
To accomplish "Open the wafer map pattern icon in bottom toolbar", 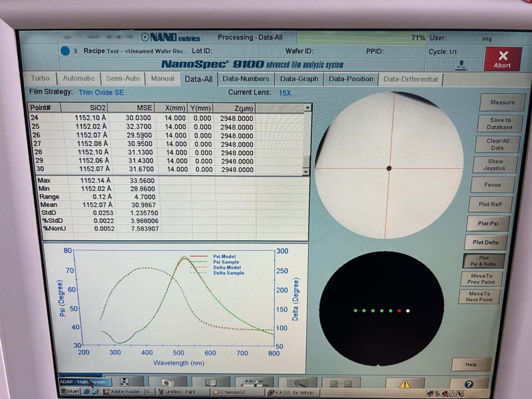I will click(x=124, y=382).
